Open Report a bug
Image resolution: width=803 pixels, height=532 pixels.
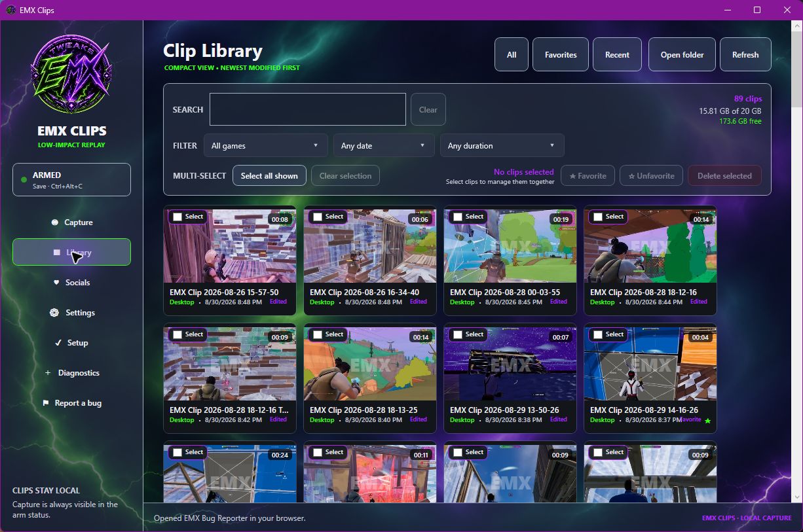click(x=71, y=403)
